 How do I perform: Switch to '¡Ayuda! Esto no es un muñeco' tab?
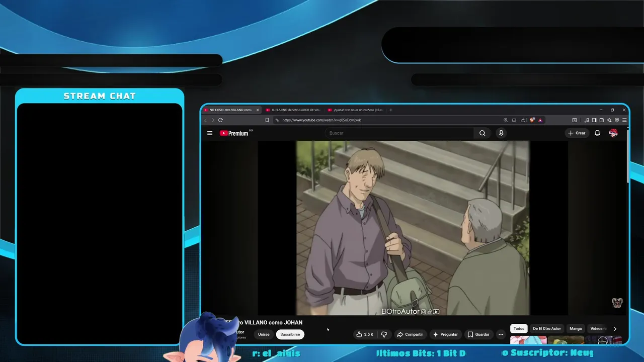point(356,110)
